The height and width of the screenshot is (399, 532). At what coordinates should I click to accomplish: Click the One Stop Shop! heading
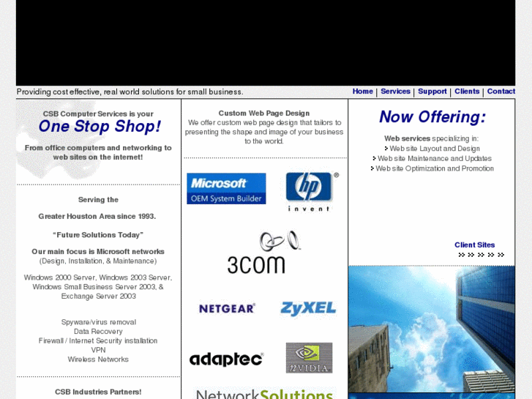[x=100, y=127]
